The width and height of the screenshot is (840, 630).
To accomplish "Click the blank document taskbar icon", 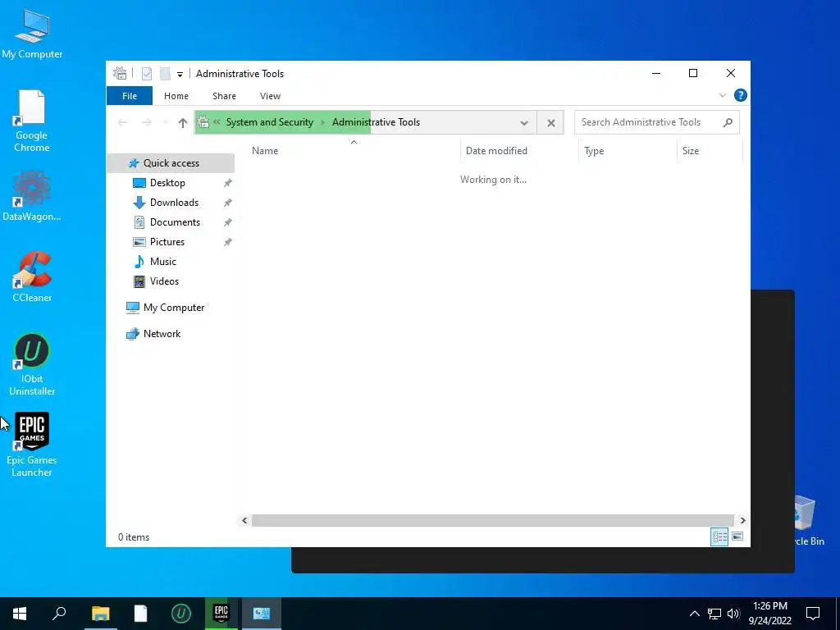I will pyautogui.click(x=140, y=614).
